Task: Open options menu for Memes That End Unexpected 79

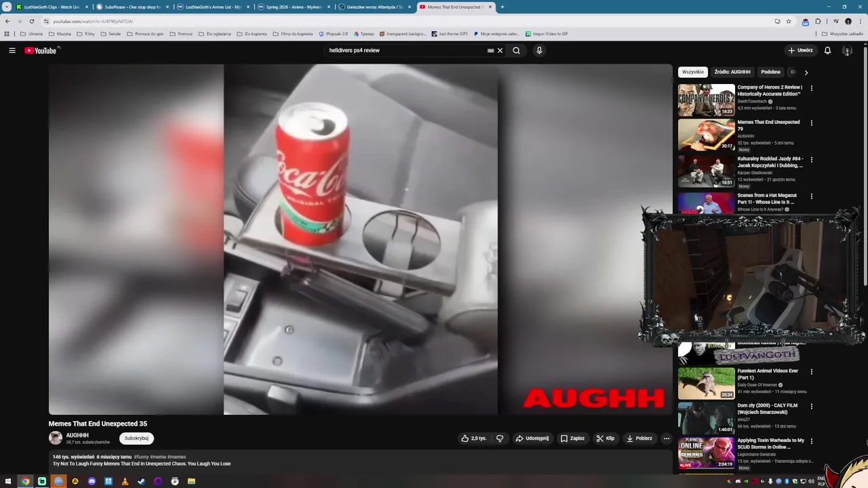Action: tap(811, 123)
